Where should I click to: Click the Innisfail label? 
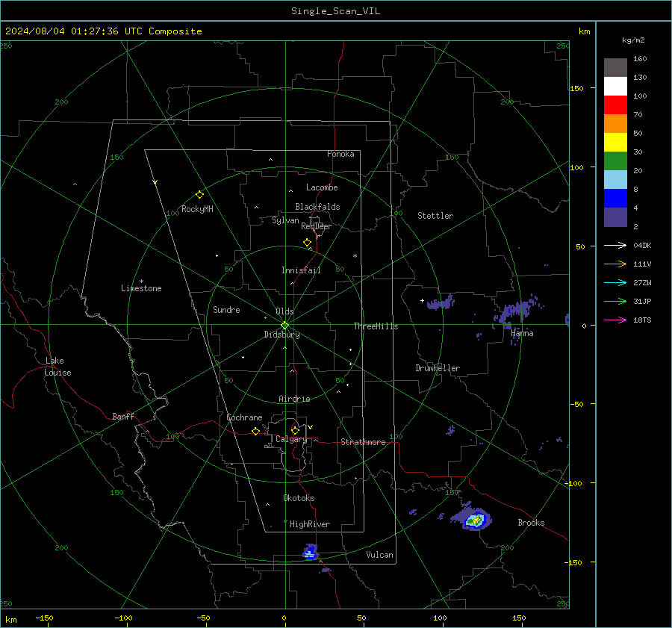pyautogui.click(x=301, y=270)
